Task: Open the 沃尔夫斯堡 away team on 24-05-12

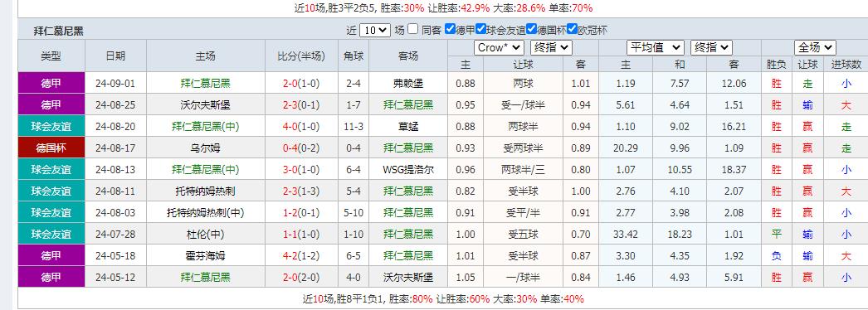Action: click(x=408, y=277)
